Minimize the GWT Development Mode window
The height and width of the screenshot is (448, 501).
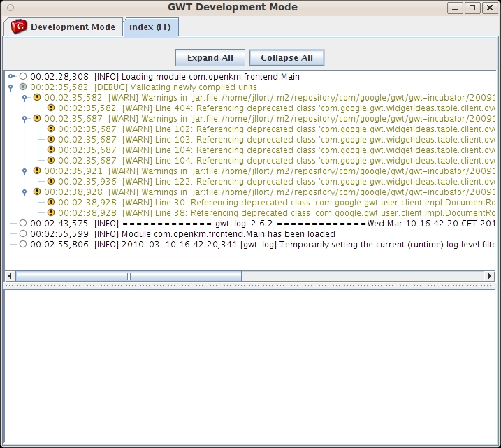pos(455,8)
